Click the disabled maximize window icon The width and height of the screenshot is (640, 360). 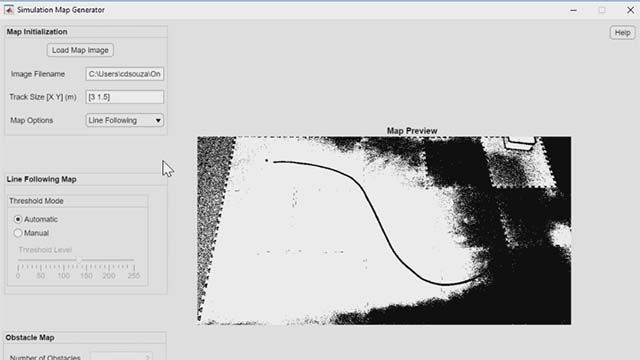tap(602, 10)
